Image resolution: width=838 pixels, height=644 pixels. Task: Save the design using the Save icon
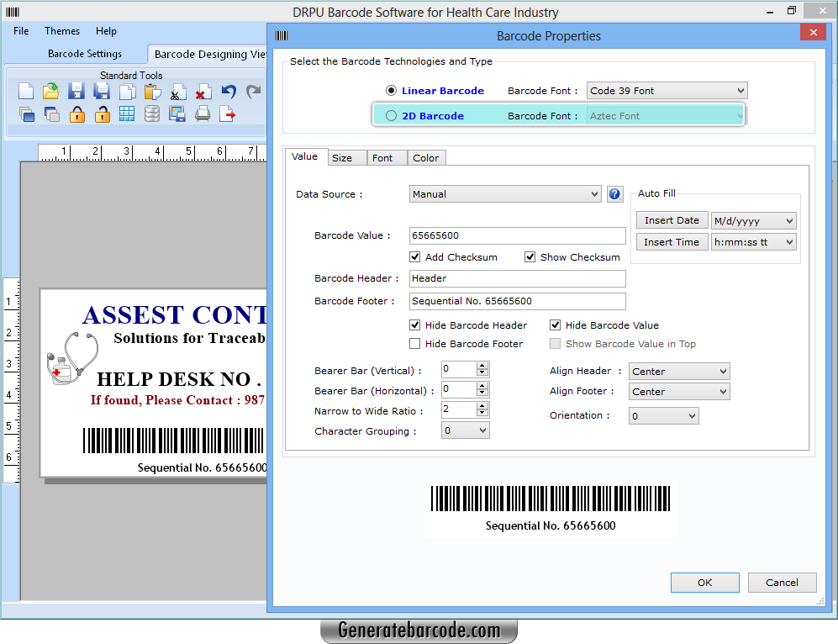point(76,91)
